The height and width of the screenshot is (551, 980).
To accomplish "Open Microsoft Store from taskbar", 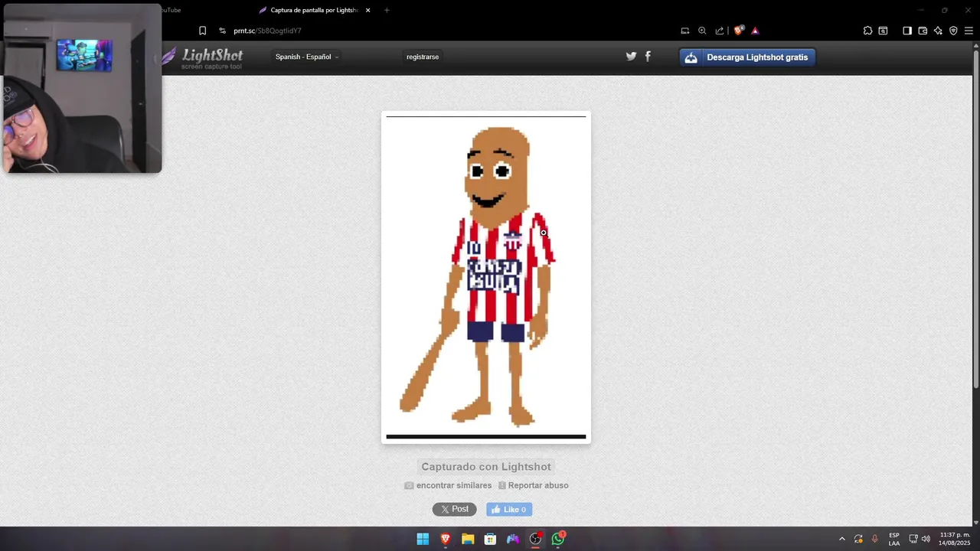I will [x=490, y=539].
